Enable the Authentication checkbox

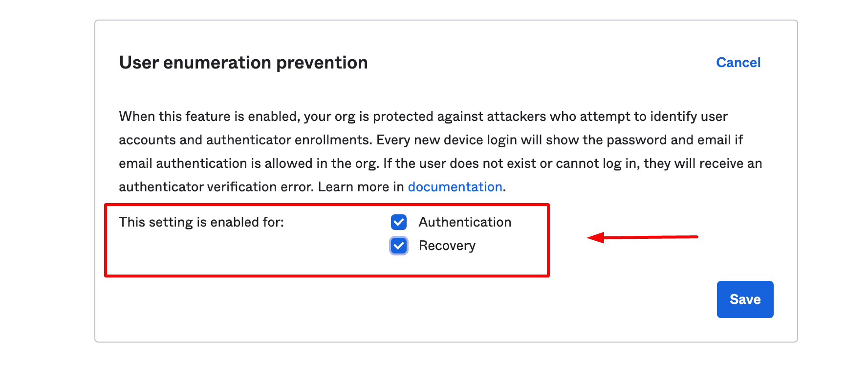[x=398, y=222]
